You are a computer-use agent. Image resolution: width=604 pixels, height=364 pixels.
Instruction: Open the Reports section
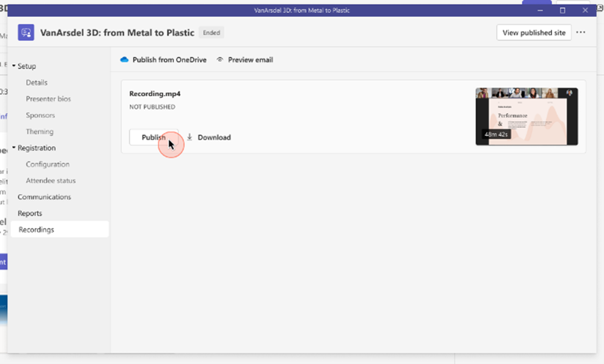pyautogui.click(x=30, y=213)
